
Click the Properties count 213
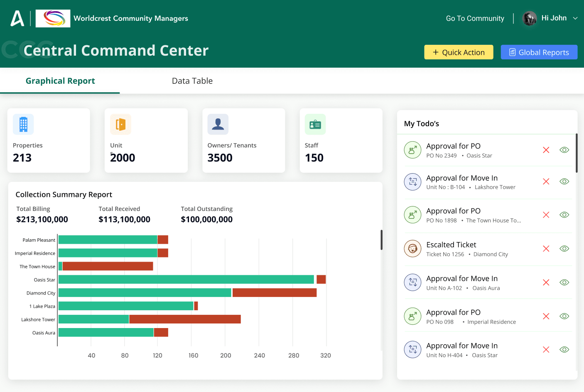pos(22,158)
